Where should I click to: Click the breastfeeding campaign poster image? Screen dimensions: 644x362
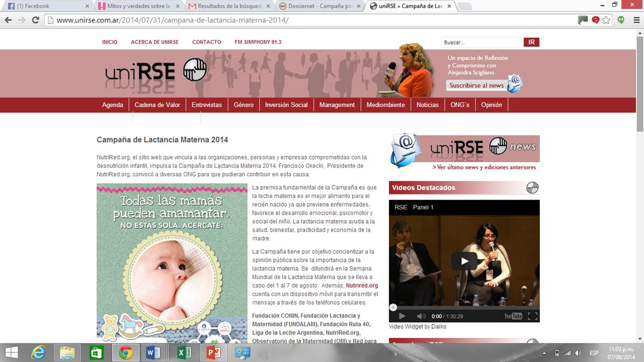pos(172,263)
